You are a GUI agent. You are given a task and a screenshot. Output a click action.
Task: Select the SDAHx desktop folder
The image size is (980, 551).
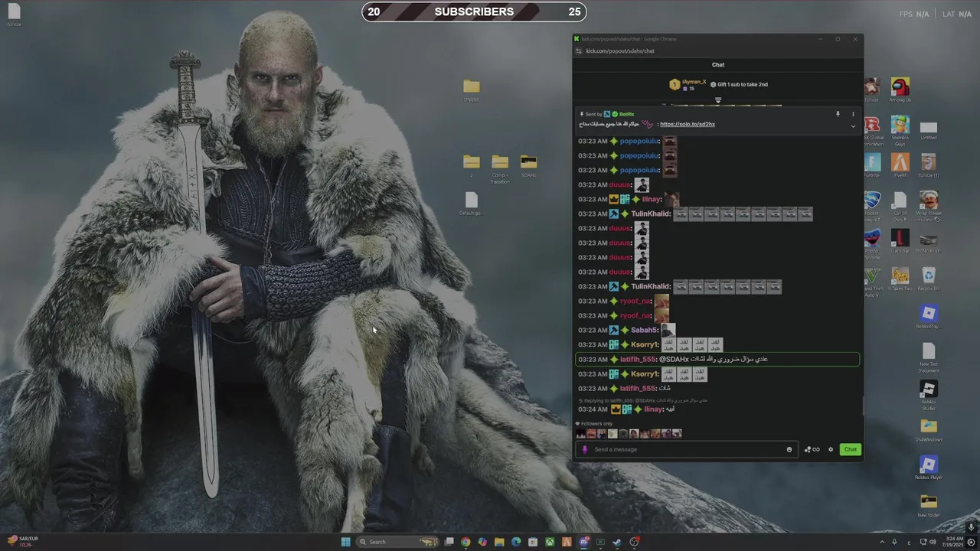tap(528, 165)
